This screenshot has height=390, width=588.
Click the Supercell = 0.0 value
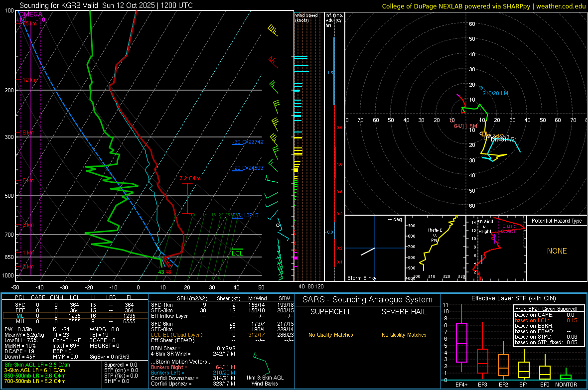[x=121, y=365]
